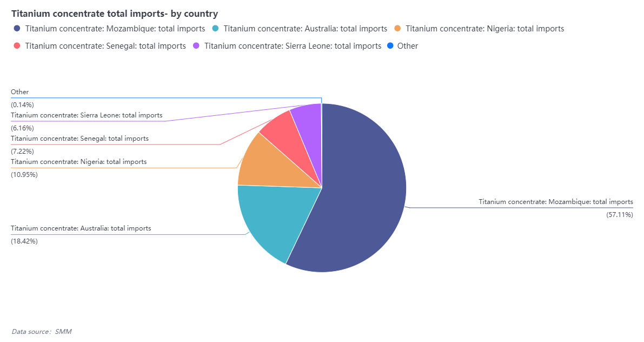
Task: Hide Australia total imports legend entry
Action: click(305, 29)
